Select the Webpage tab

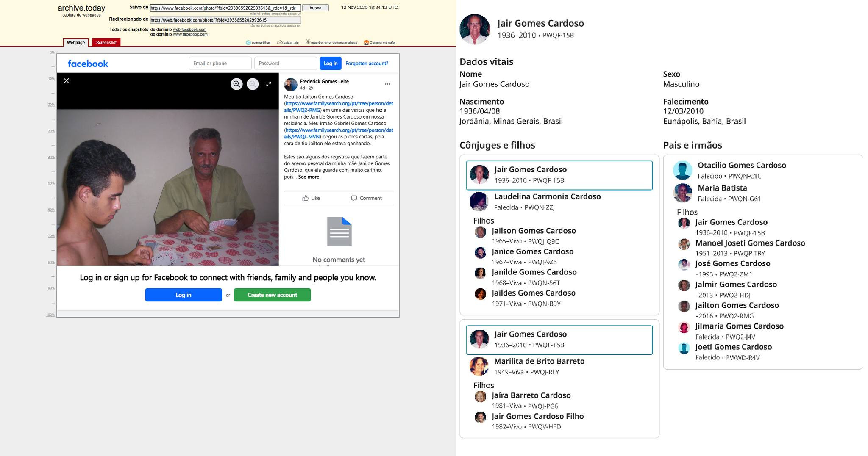(x=76, y=43)
